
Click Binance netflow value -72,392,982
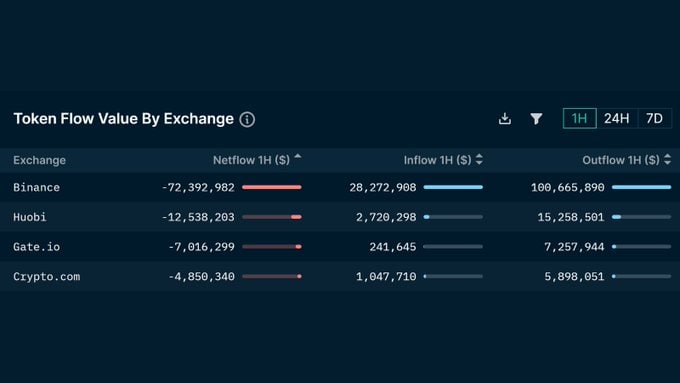[x=198, y=187]
